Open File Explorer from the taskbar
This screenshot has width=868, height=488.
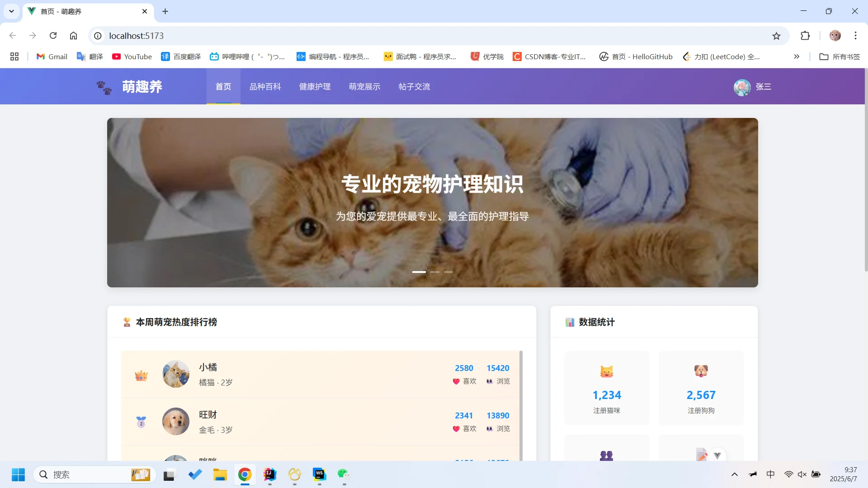tap(220, 475)
